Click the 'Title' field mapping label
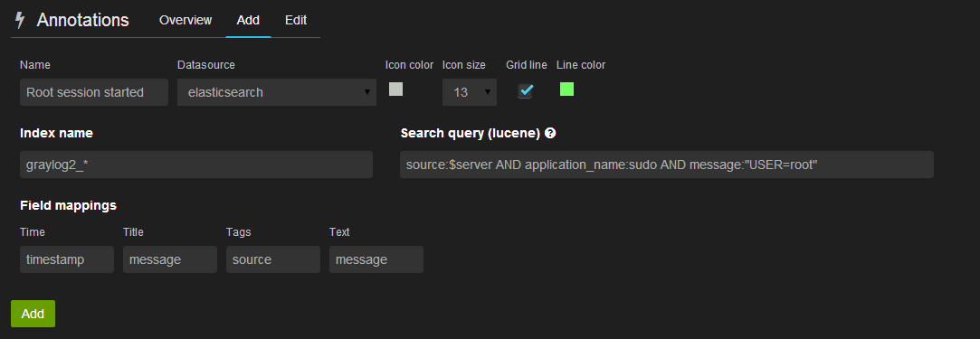 pyautogui.click(x=133, y=232)
